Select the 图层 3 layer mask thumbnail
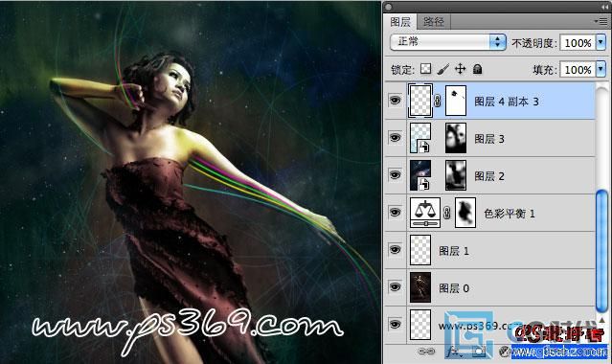The width and height of the screenshot is (612, 364). coord(456,138)
